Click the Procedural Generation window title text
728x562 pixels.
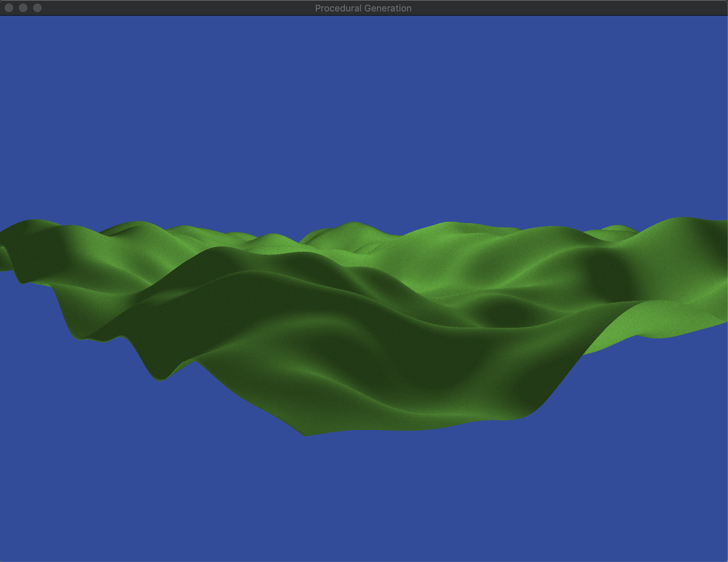click(363, 8)
